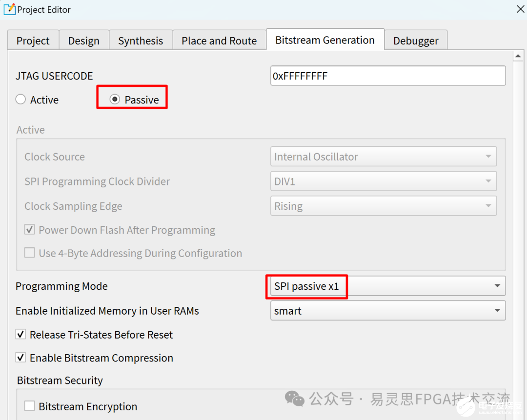Open the Design tab
Viewport: 527px width, 420px height.
84,41
